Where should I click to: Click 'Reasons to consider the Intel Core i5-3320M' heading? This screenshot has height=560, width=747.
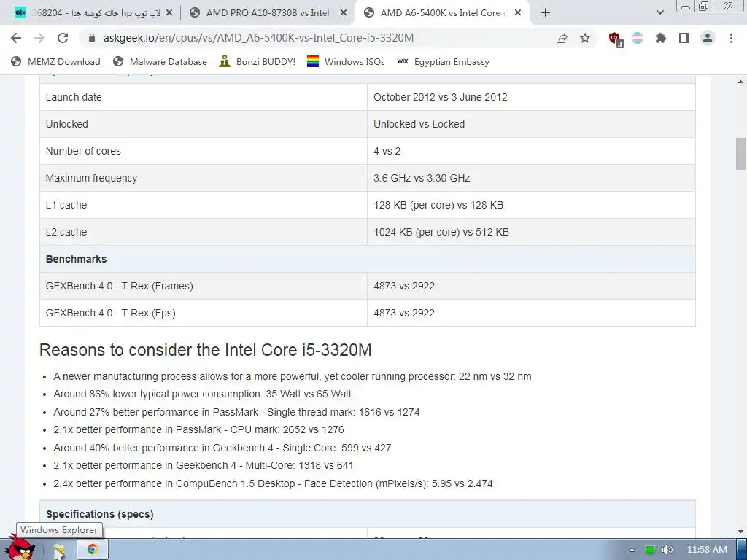pos(205,350)
